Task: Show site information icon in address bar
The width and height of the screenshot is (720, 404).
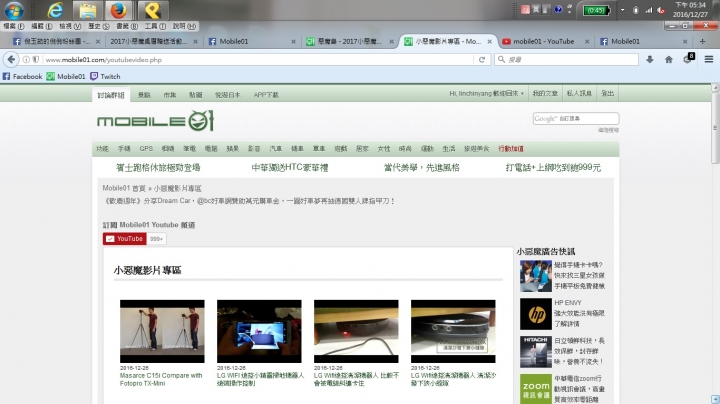Action: pos(26,60)
